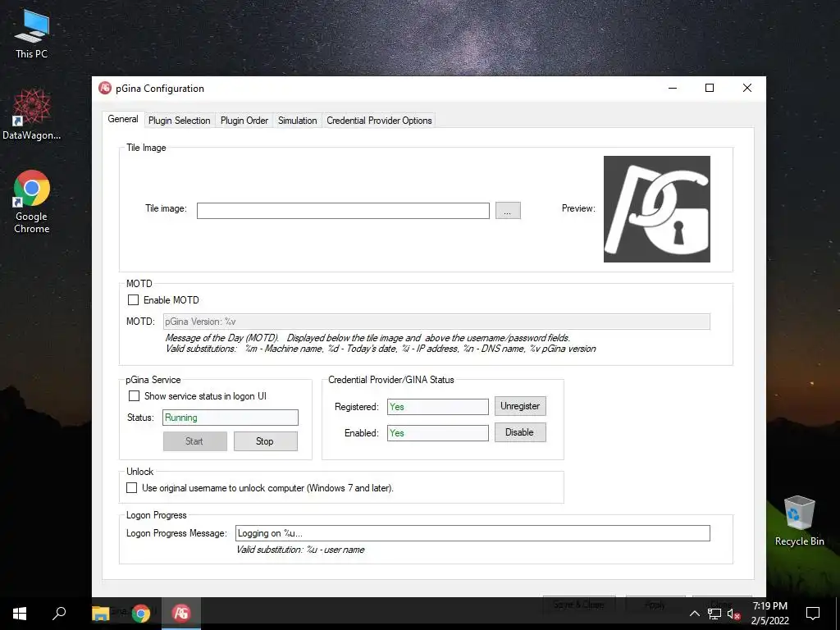This screenshot has width=840, height=630.
Task: Check Show service status in logon UI
Action: pos(134,396)
